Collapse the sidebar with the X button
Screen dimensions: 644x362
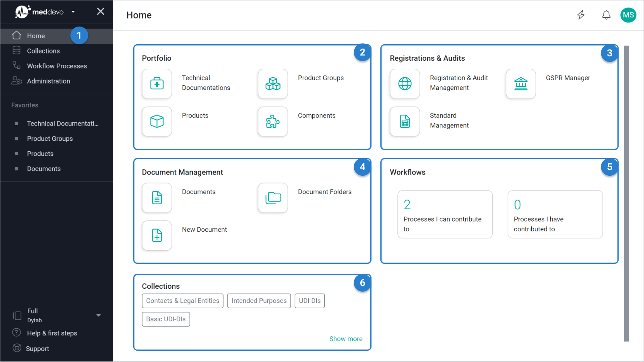click(100, 11)
